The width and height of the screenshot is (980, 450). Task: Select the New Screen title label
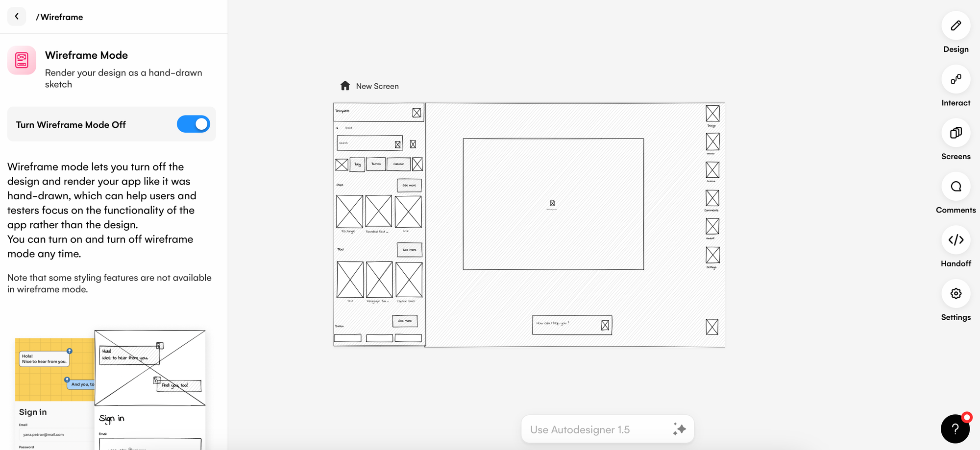[x=377, y=86]
